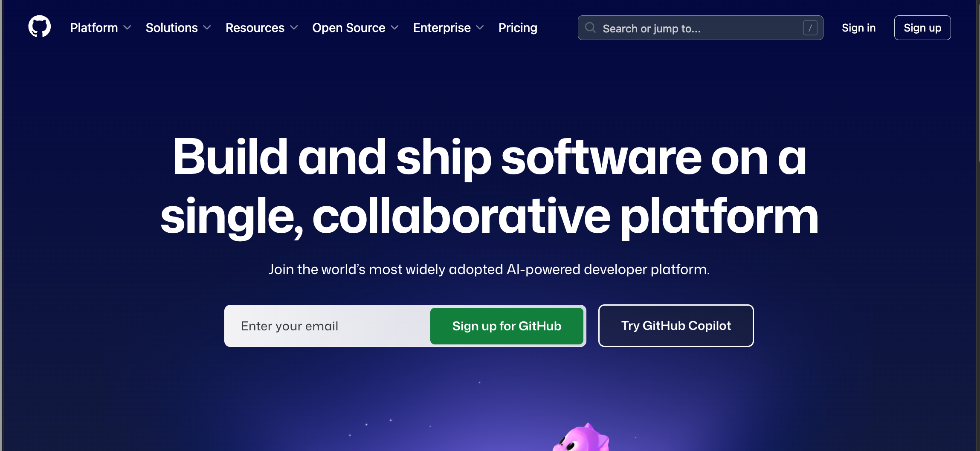Image resolution: width=980 pixels, height=451 pixels.
Task: Go to the Pricing page
Action: (x=518, y=28)
